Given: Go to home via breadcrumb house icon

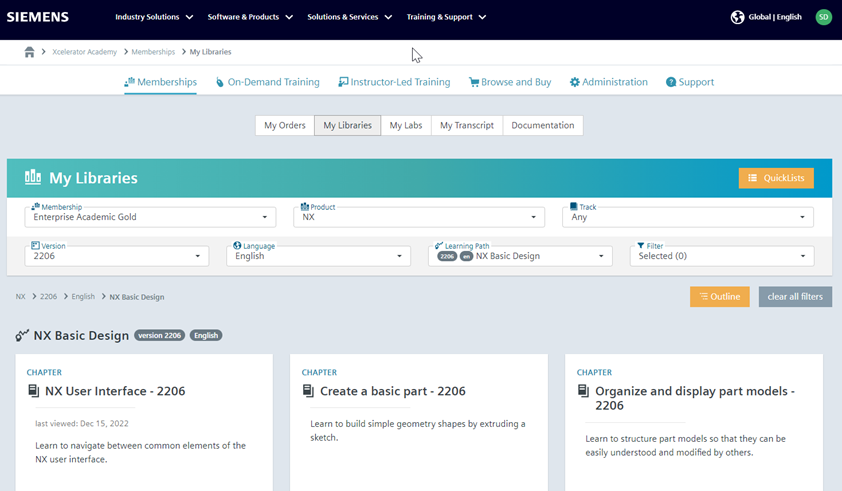Looking at the screenshot, I should tap(30, 52).
